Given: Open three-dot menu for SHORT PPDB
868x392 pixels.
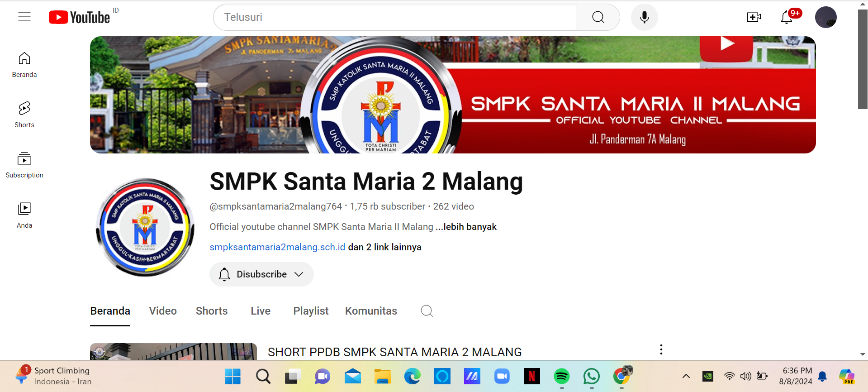Looking at the screenshot, I should coord(661,349).
